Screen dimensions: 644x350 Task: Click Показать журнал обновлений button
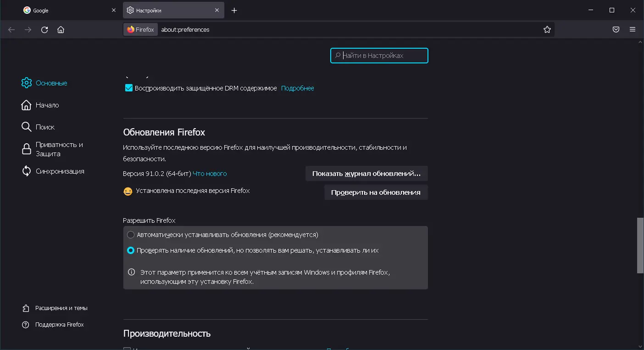(x=366, y=174)
